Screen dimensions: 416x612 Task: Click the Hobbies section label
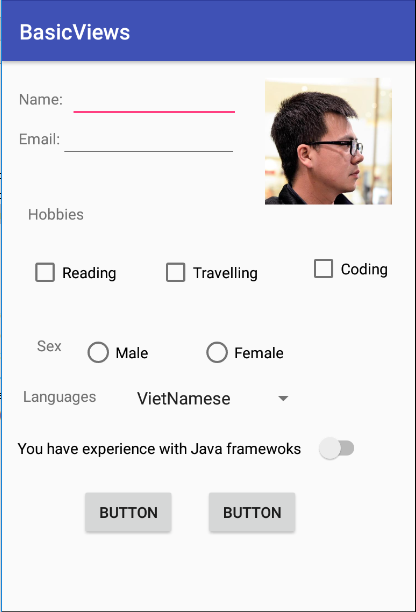coord(56,215)
